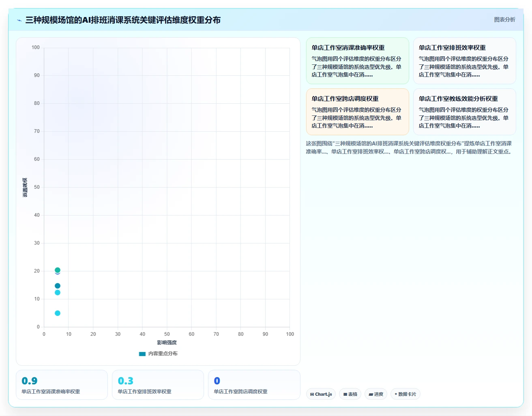Click the 数据卡片 tag icon

396,394
